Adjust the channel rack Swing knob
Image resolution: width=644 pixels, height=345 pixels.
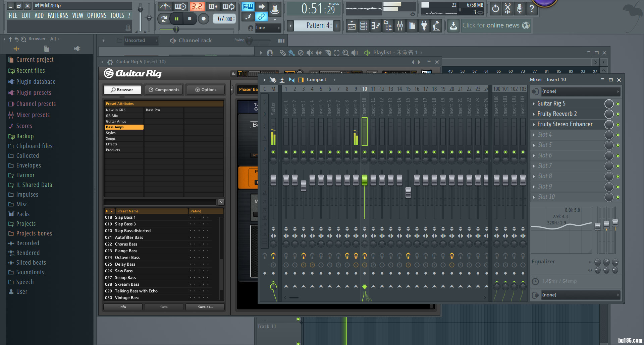pos(249,41)
